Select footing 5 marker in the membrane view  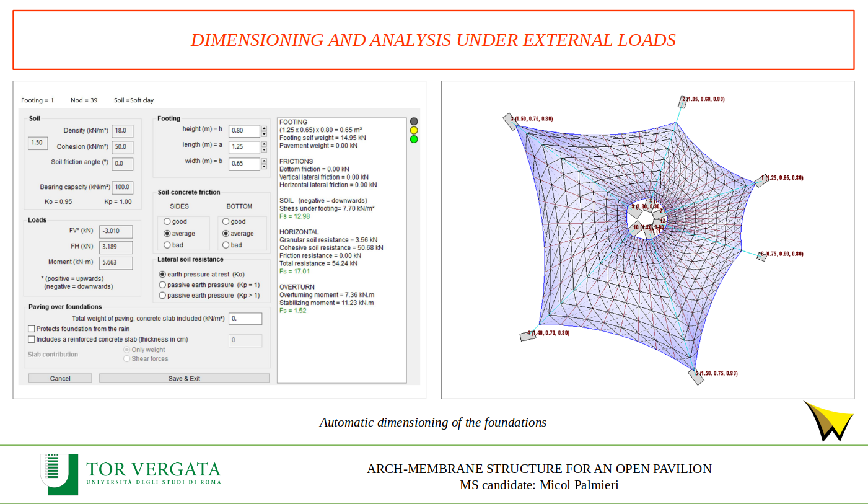tap(696, 377)
